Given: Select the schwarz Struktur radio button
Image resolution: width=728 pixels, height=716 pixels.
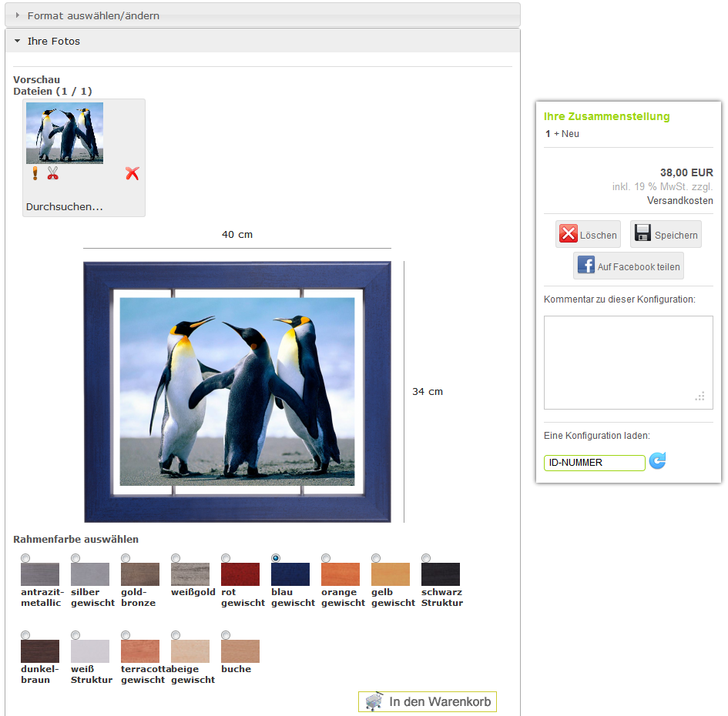Looking at the screenshot, I should (x=426, y=557).
